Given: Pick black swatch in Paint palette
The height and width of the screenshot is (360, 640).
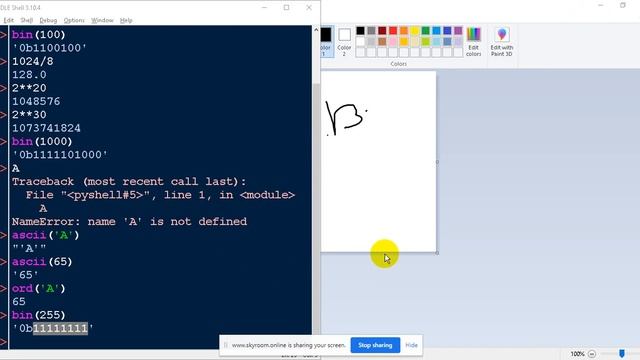Looking at the screenshot, I should [x=360, y=31].
